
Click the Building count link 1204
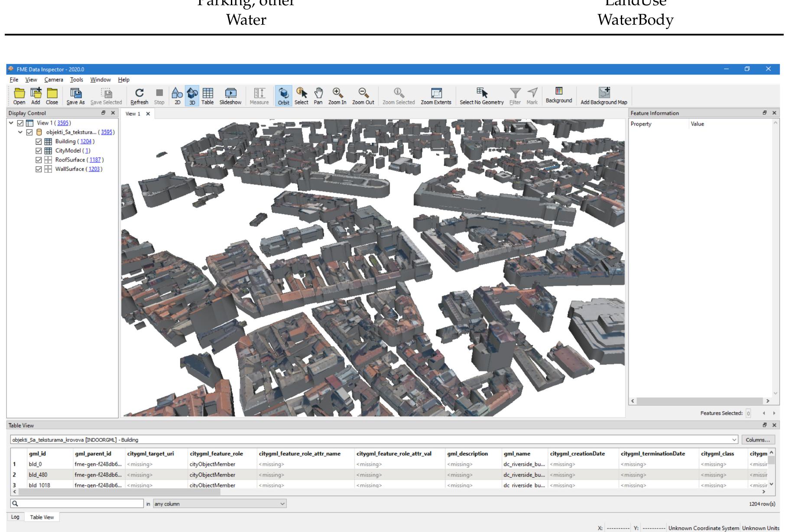point(86,141)
